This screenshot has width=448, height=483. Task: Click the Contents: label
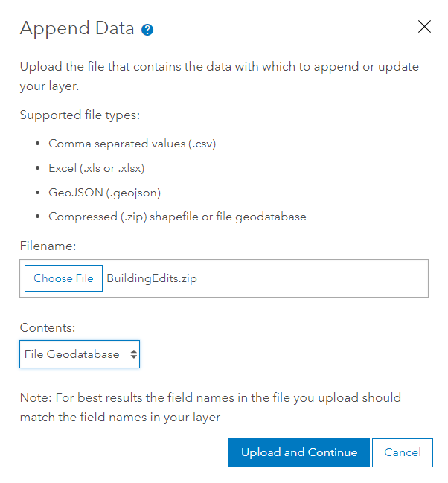(47, 327)
